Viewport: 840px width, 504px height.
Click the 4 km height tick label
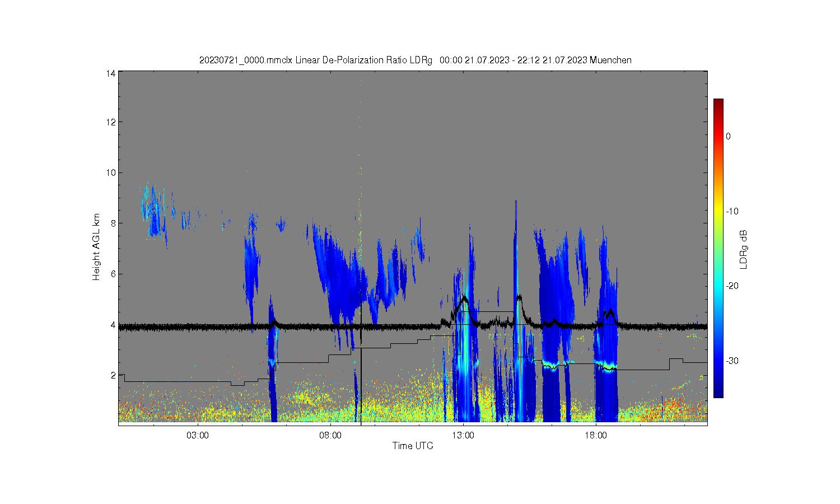pyautogui.click(x=113, y=324)
